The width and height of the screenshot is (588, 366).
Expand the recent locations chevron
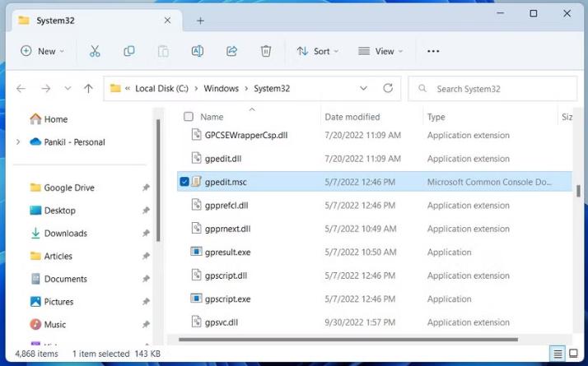(x=68, y=88)
